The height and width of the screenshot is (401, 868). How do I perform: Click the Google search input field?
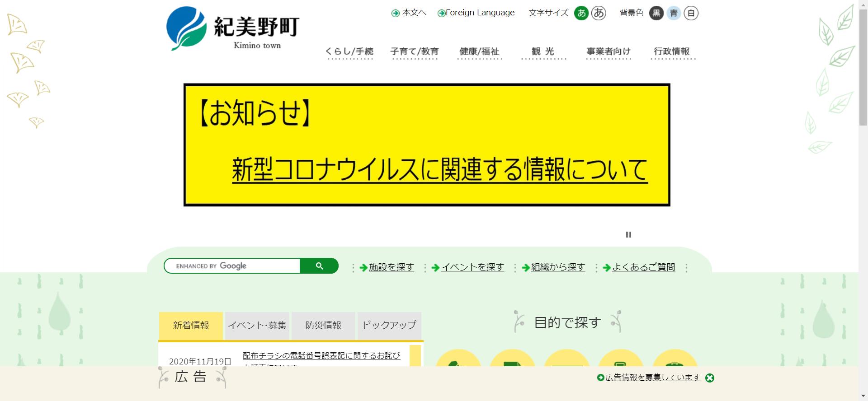pos(232,266)
